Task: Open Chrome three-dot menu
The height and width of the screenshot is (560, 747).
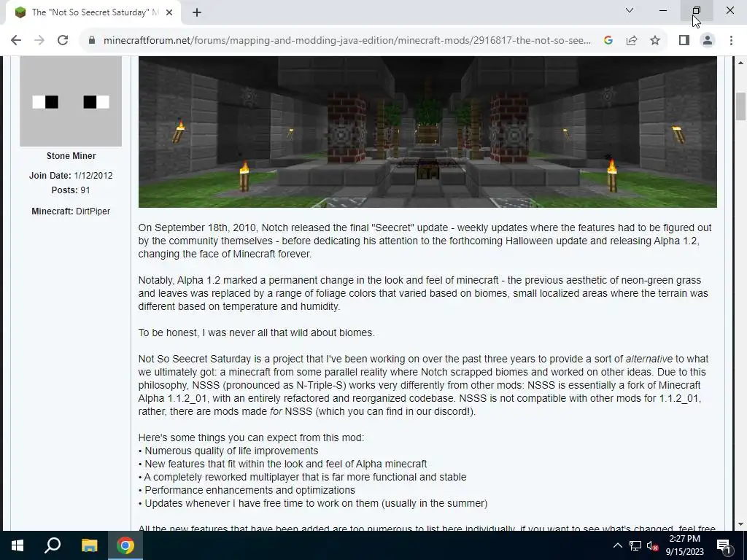Action: [731, 41]
